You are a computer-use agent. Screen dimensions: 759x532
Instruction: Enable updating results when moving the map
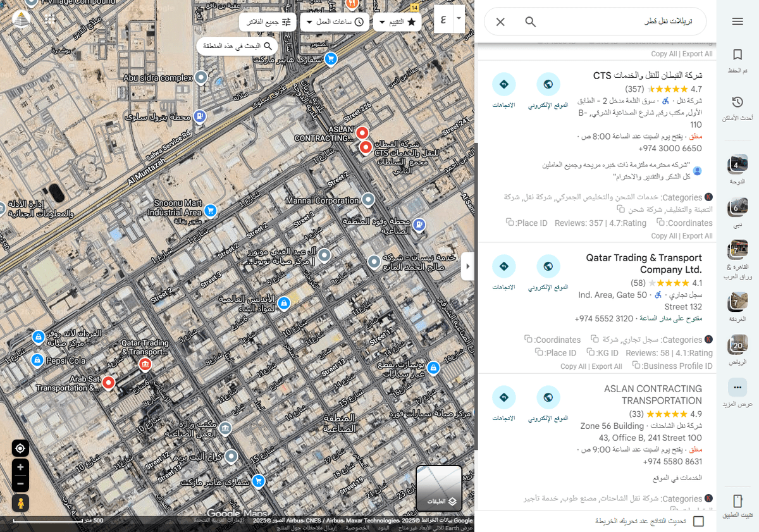coord(699,521)
